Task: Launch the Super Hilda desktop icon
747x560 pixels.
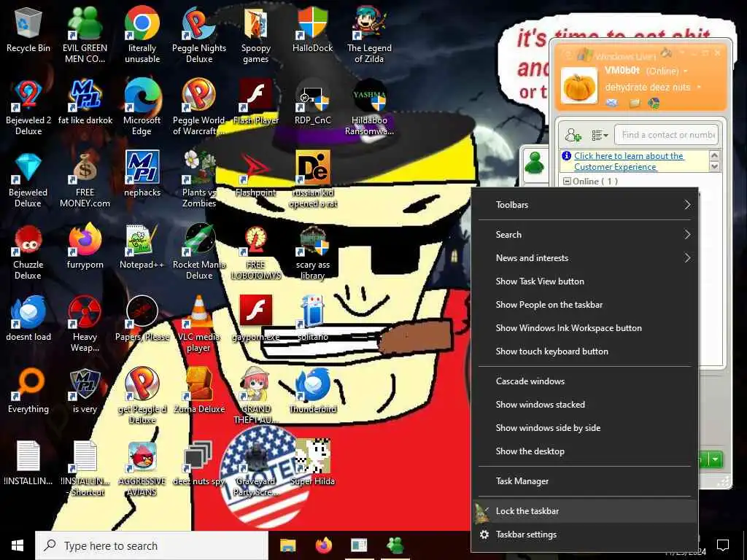Action: [312, 463]
